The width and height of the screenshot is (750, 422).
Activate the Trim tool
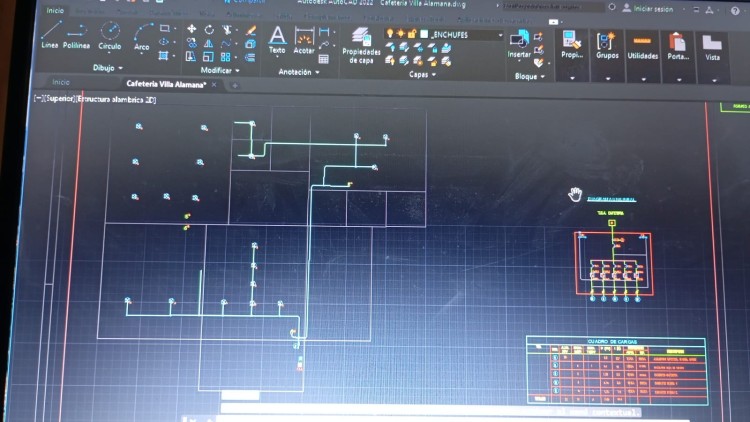pos(227,30)
